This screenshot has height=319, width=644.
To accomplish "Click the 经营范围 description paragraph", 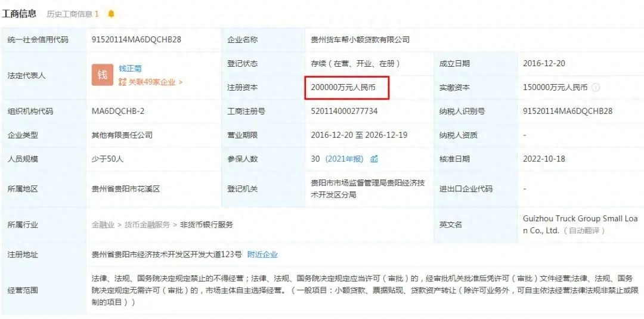I will point(365,290).
